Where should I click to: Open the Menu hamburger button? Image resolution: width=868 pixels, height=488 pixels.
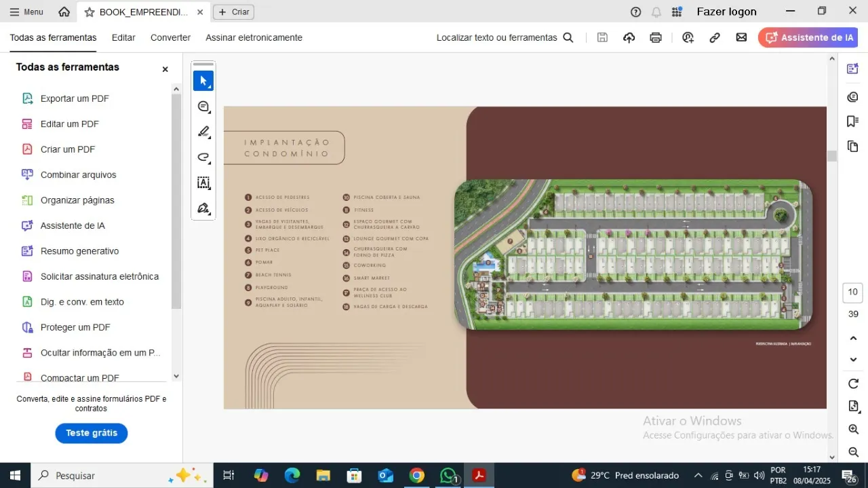[26, 12]
